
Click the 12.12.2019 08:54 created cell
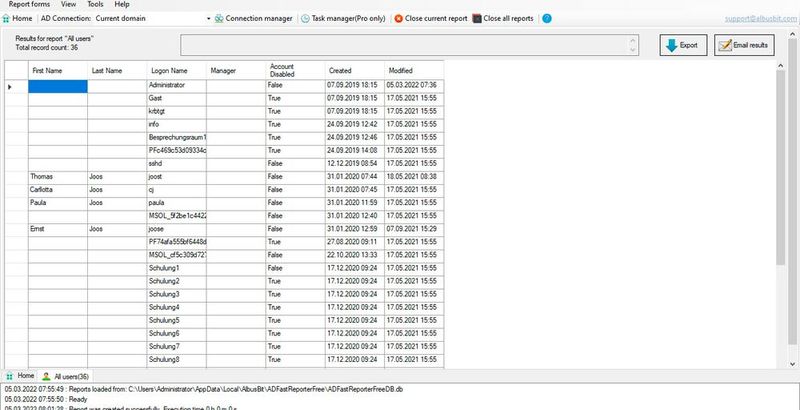point(355,164)
